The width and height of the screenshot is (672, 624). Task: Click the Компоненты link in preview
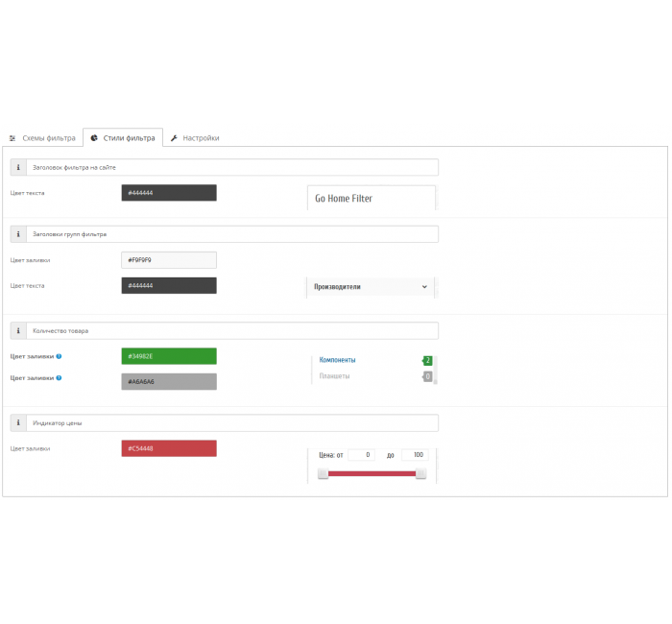click(x=337, y=360)
